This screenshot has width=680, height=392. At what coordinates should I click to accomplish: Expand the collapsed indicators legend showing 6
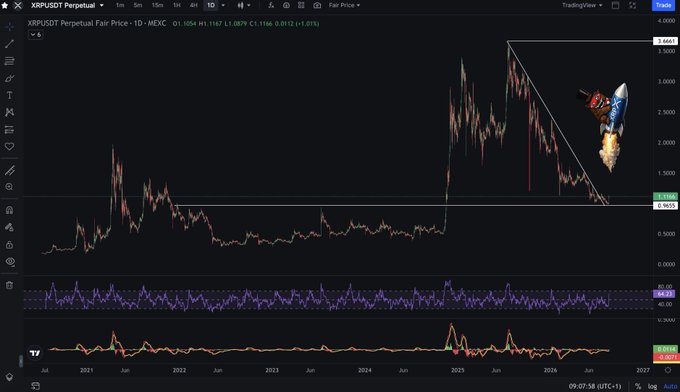point(36,35)
